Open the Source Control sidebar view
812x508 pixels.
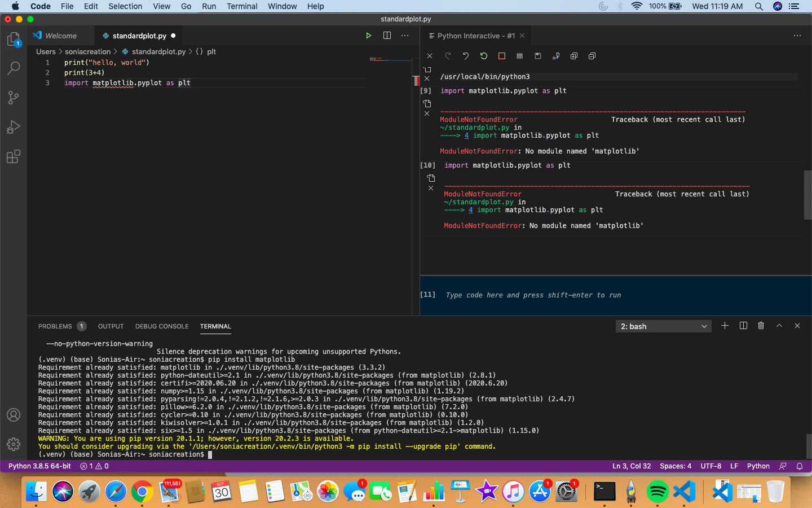pos(14,97)
